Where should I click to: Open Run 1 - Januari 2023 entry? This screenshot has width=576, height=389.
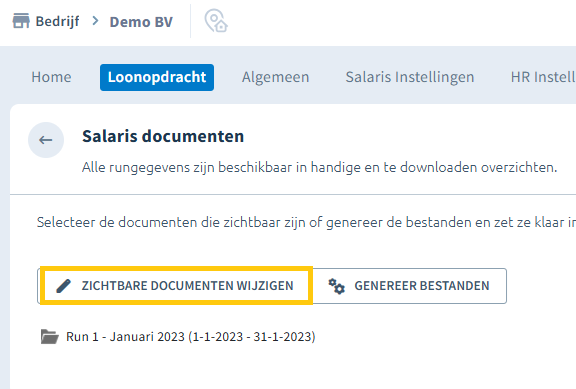191,336
